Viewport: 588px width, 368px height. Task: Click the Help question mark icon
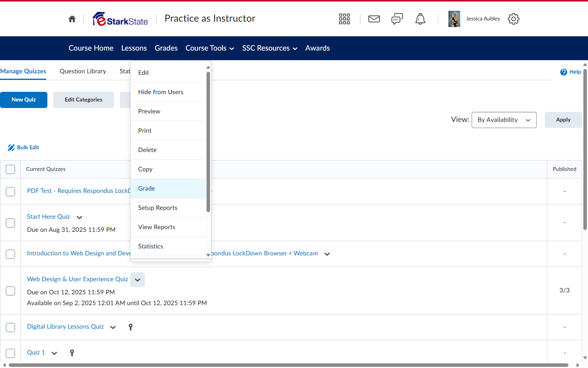coord(564,72)
